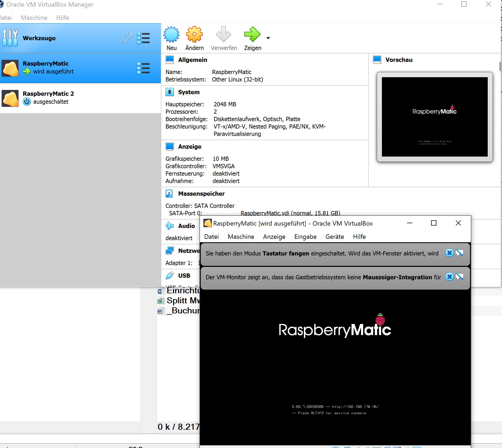Image resolution: width=502 pixels, height=448 pixels.
Task: Click the Verwerfen toolbar arrow icon
Action: click(x=223, y=34)
